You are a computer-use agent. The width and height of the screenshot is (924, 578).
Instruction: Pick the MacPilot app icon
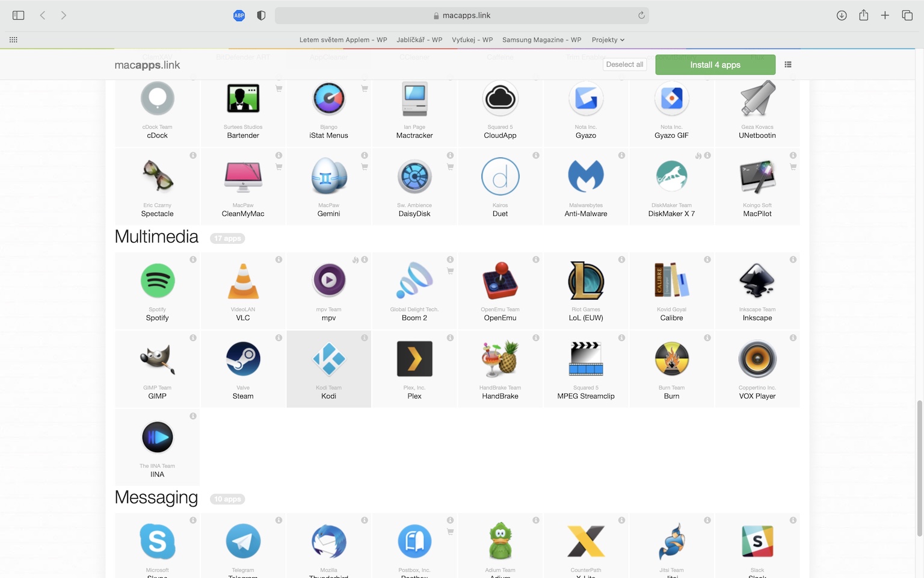pyautogui.click(x=757, y=176)
